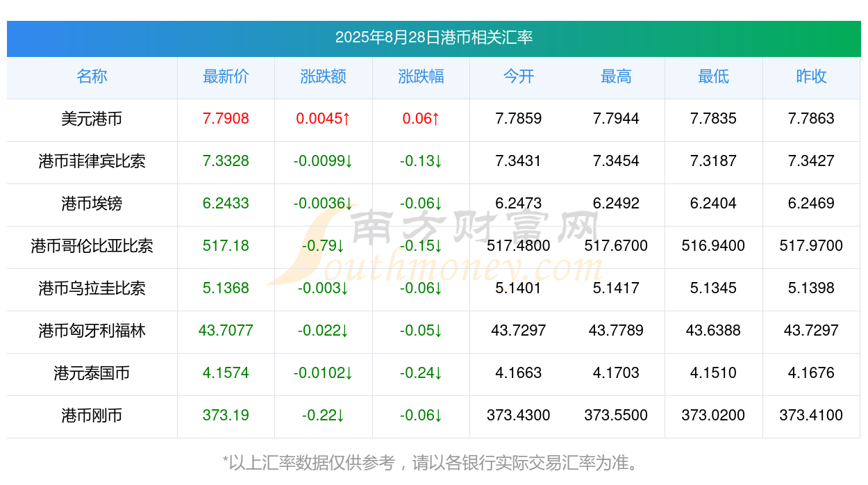Click change amount -0.79↓
The width and height of the screenshot is (868, 485).
324,246
